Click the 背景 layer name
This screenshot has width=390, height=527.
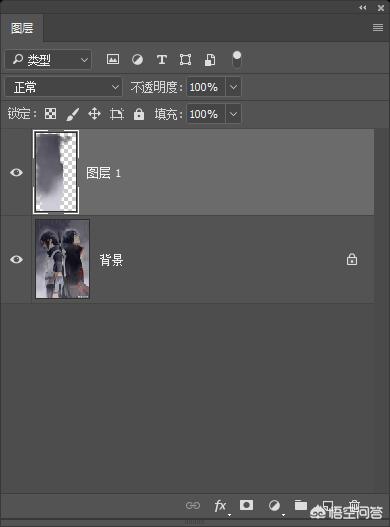click(111, 260)
